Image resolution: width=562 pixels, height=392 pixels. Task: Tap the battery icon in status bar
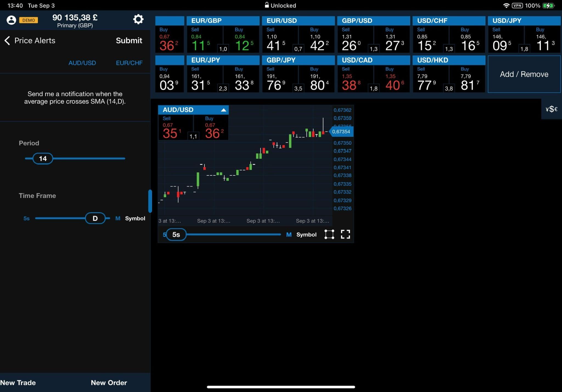pos(548,5)
